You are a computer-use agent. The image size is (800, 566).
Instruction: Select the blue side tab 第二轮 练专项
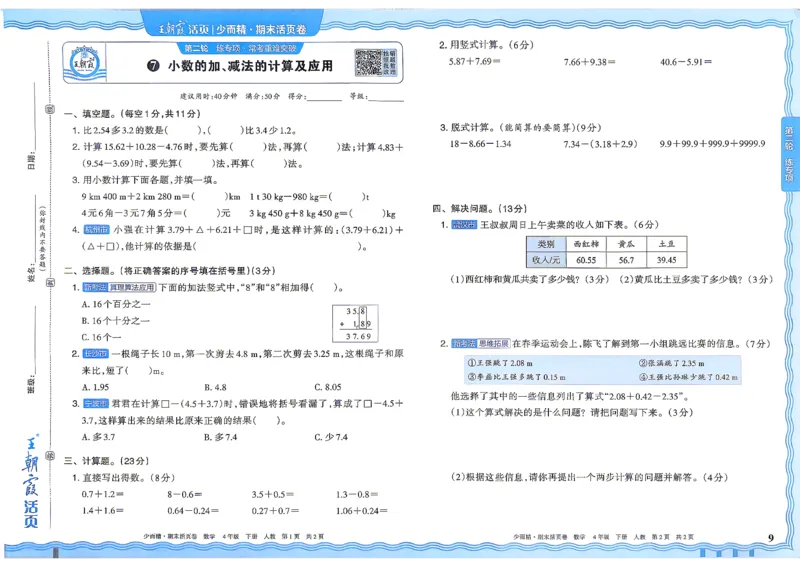tap(789, 154)
